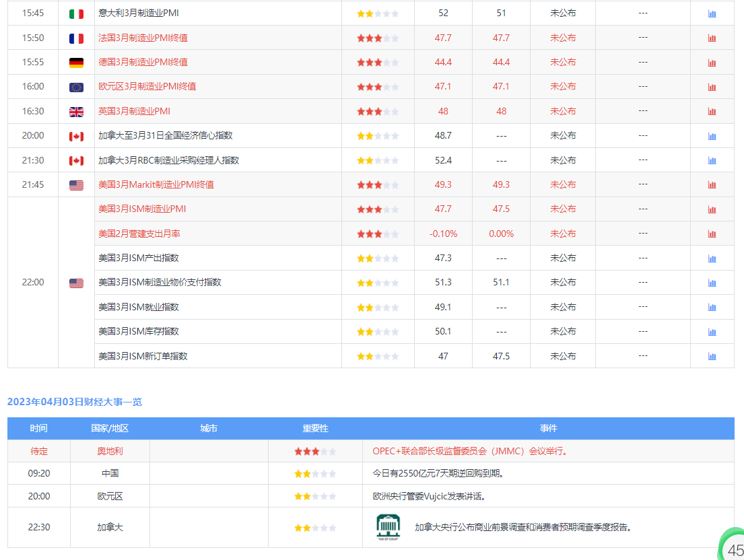Click previous value -0.10% for 营建支出月率
Screen dimensions: 744x560
(443, 234)
